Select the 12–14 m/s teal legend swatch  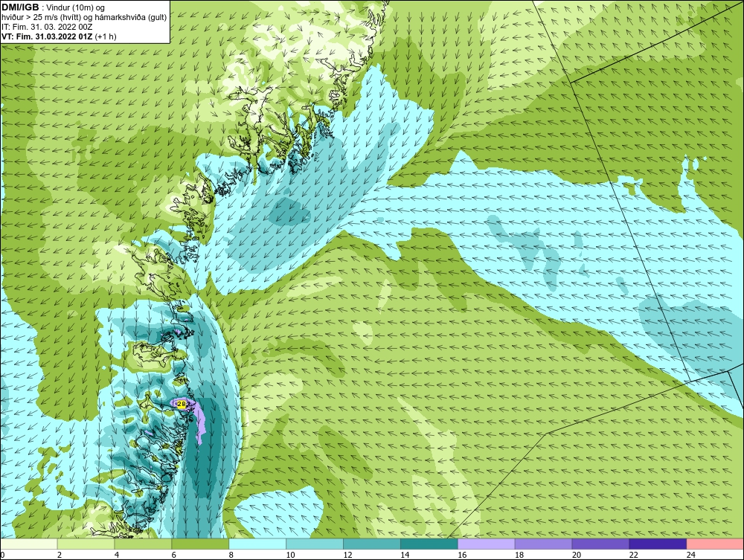tap(372, 544)
